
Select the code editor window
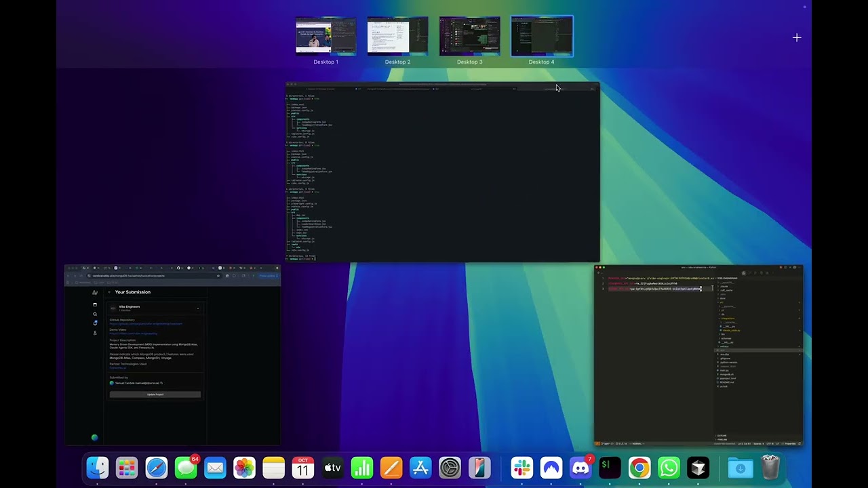coord(698,355)
